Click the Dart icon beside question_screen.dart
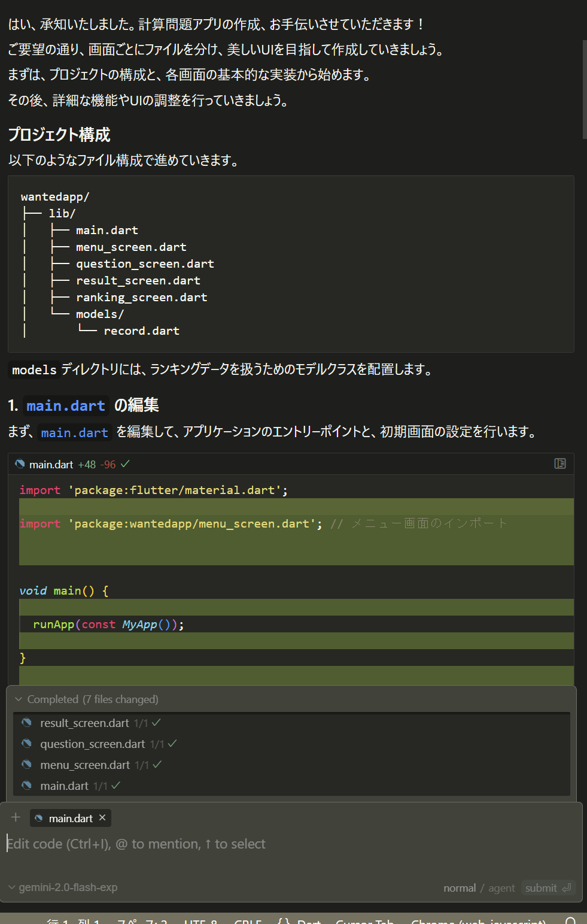Image resolution: width=587 pixels, height=924 pixels. tap(26, 744)
